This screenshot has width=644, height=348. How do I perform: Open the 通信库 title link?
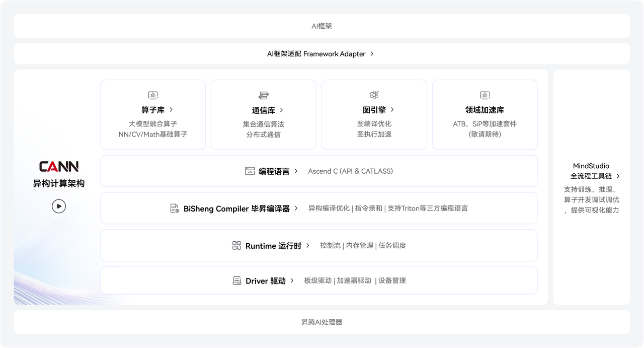tap(264, 110)
